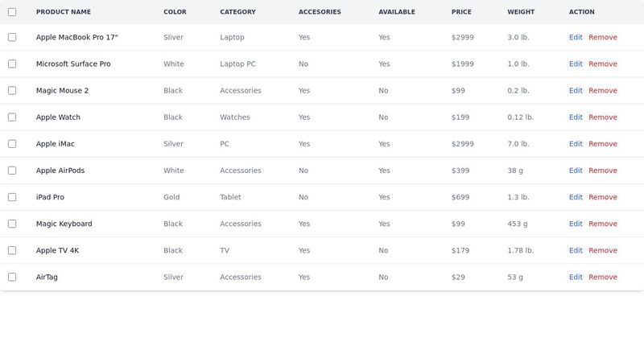The height and width of the screenshot is (362, 644).
Task: Click the Price column header
Action: pos(461,12)
